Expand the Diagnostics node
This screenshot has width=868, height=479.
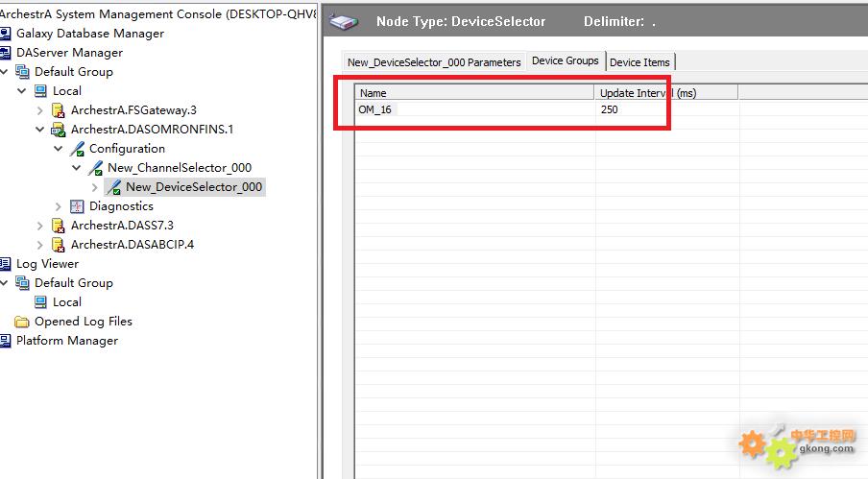59,206
